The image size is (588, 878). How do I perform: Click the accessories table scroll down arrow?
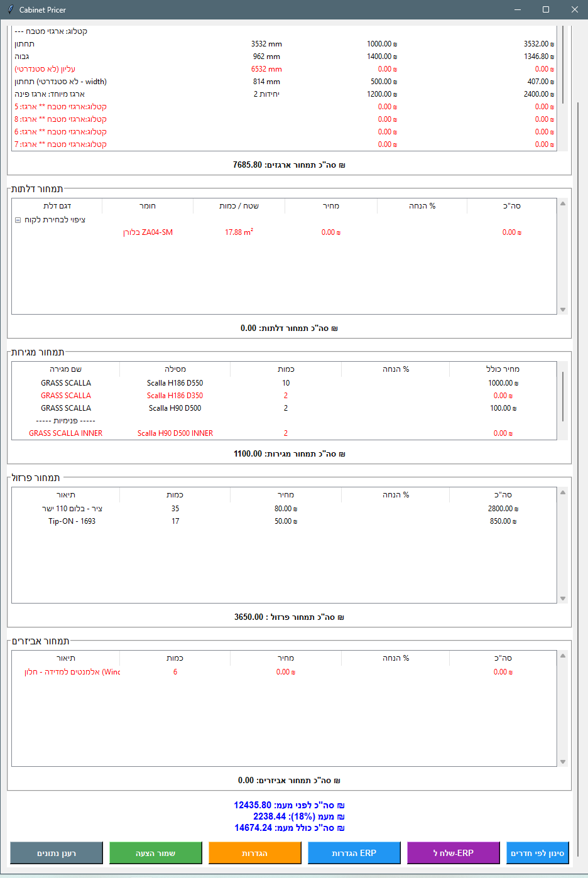tap(563, 762)
